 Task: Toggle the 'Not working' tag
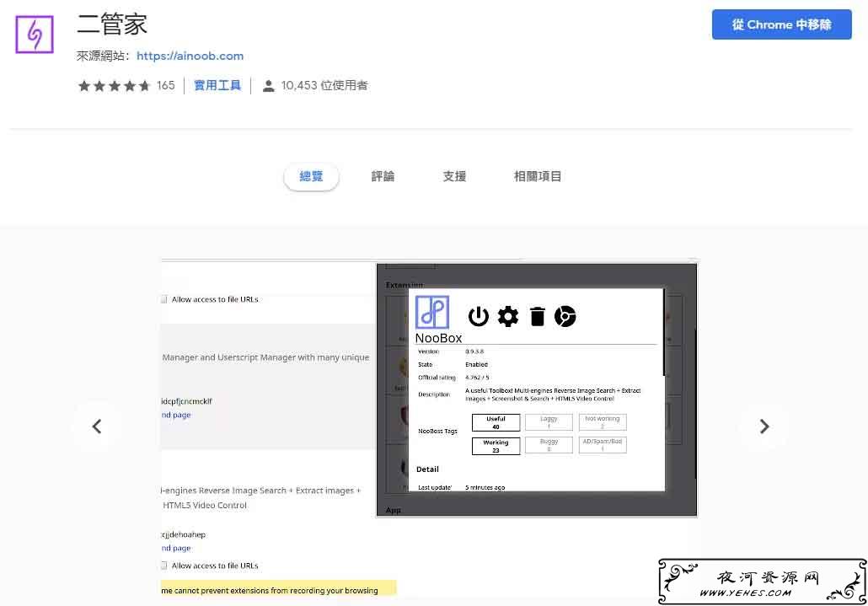pos(603,422)
